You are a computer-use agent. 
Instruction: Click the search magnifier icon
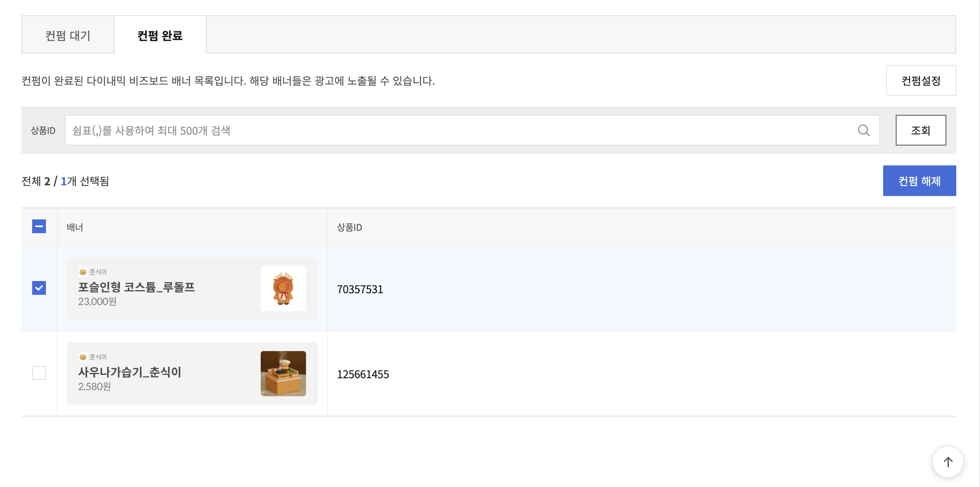[x=864, y=131]
